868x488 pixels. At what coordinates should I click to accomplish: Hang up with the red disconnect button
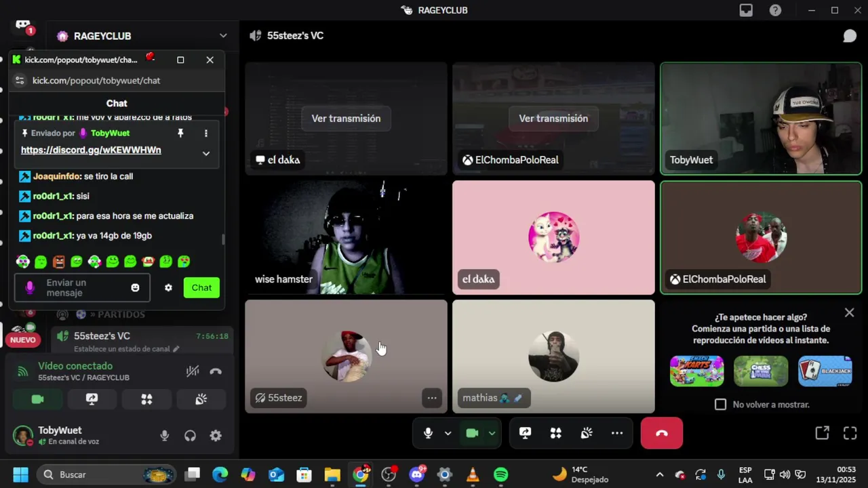tap(662, 433)
